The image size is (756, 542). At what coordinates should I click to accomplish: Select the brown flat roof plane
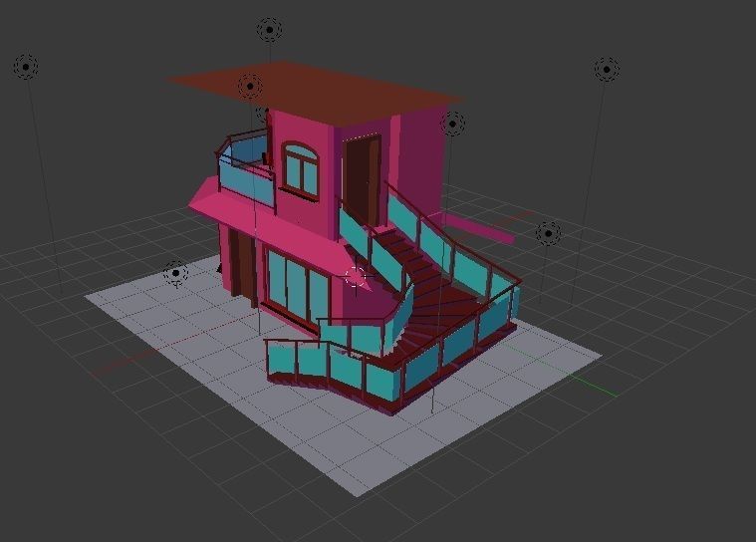click(x=315, y=93)
